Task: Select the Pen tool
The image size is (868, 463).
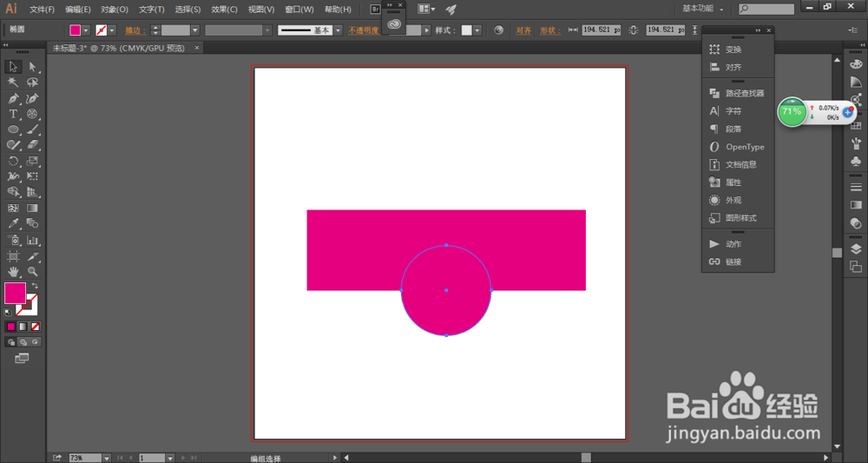Action: (x=13, y=98)
